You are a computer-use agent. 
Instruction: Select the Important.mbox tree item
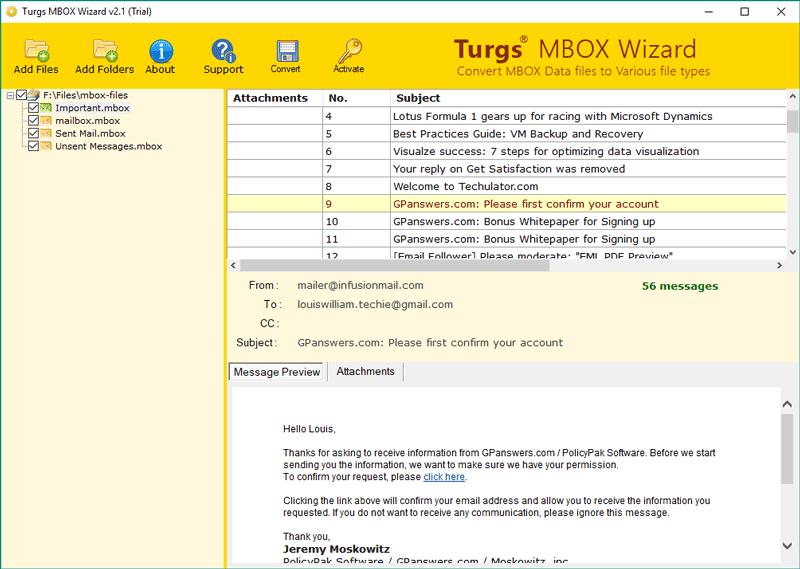click(x=92, y=108)
